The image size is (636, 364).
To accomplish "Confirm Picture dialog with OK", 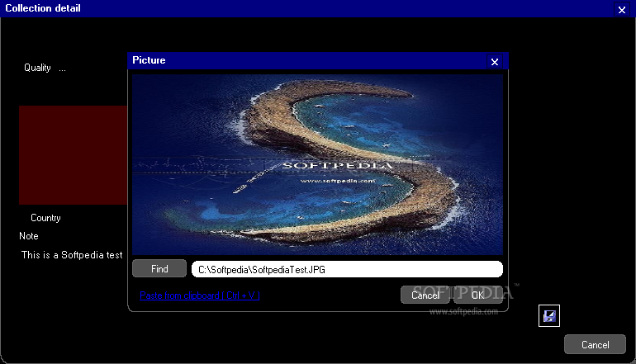I will click(478, 295).
